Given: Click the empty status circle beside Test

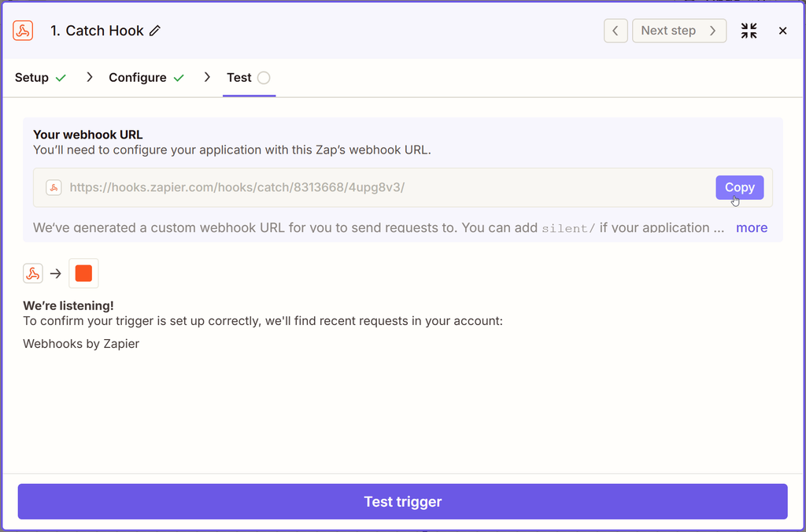Looking at the screenshot, I should point(264,78).
